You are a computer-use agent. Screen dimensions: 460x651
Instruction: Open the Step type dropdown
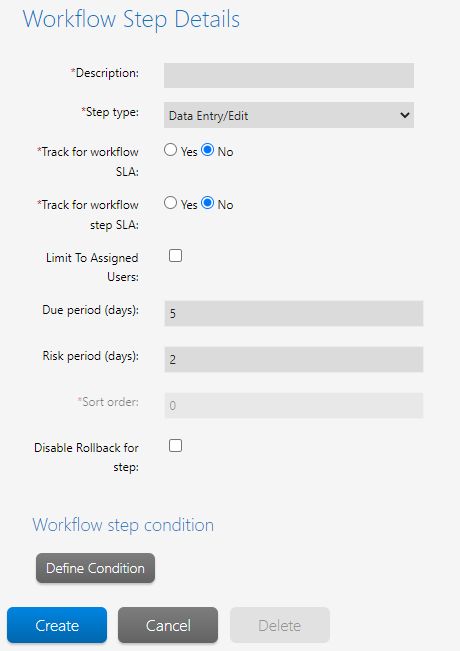(289, 115)
